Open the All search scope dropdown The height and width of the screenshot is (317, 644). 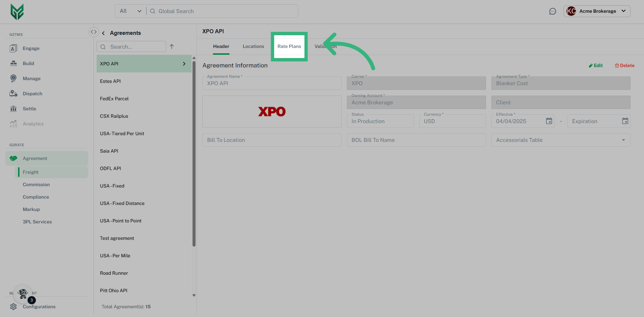point(130,11)
